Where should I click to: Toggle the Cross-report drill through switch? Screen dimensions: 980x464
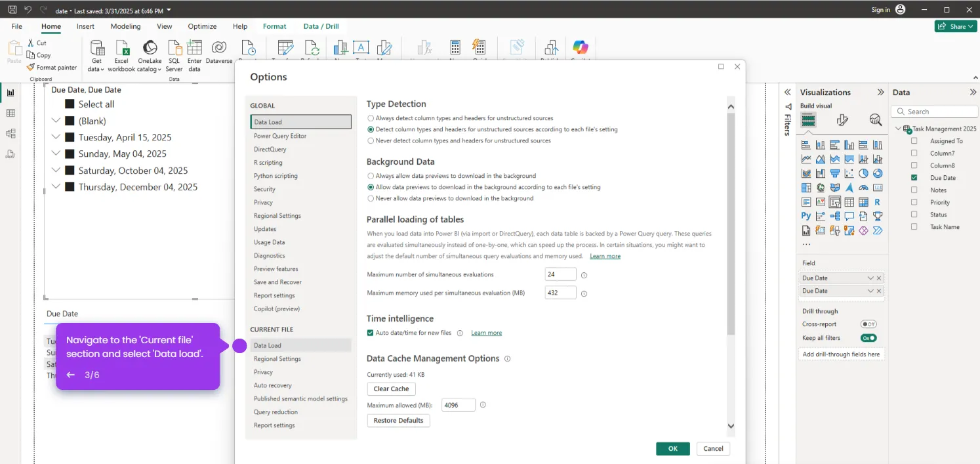pyautogui.click(x=868, y=324)
